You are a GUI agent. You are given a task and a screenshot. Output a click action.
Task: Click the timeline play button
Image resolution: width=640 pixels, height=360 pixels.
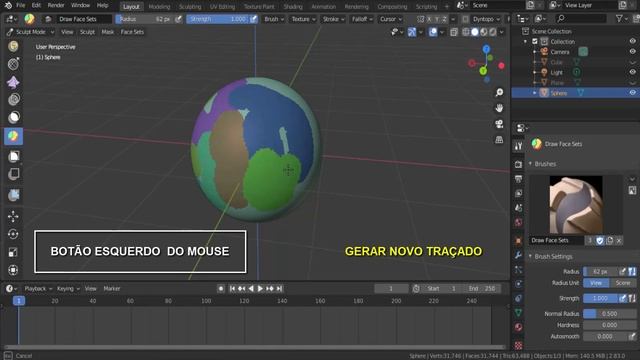(x=260, y=289)
